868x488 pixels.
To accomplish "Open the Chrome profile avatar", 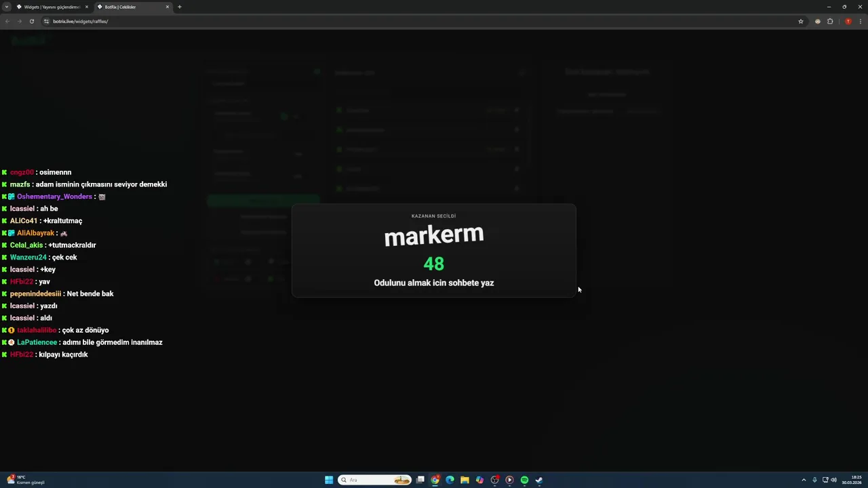I will (848, 21).
